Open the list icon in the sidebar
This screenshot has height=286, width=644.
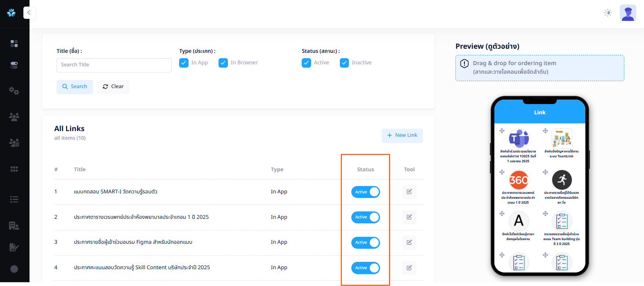(14, 199)
